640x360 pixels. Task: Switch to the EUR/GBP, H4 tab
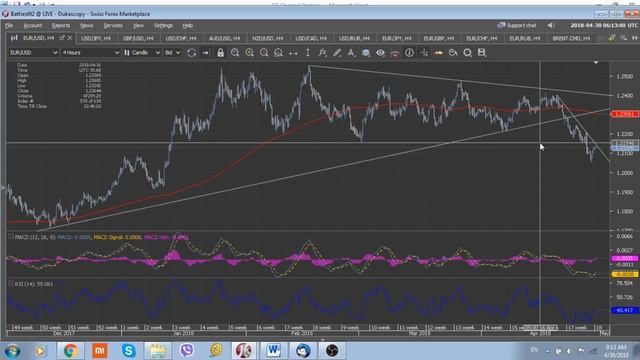tap(439, 38)
